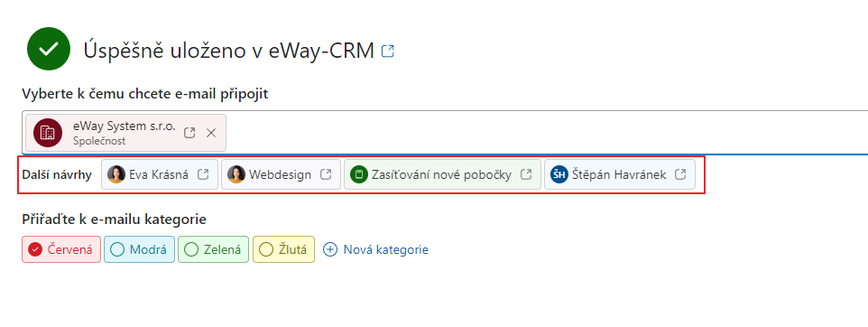Enable the Zelená category

pyautogui.click(x=213, y=249)
